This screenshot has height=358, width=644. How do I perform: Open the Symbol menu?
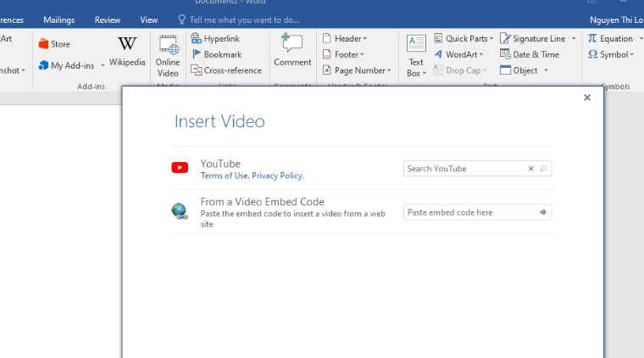coord(611,54)
